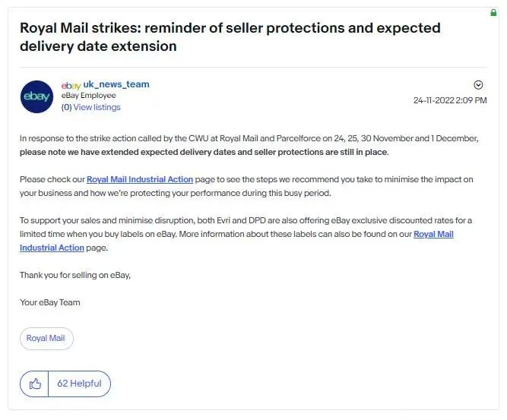Select the Royal Mail tag pill

click(46, 338)
